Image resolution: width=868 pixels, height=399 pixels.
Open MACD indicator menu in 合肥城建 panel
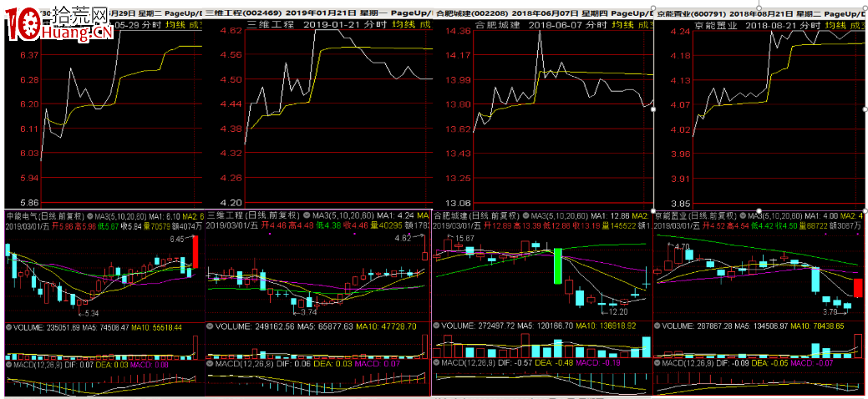[436, 363]
